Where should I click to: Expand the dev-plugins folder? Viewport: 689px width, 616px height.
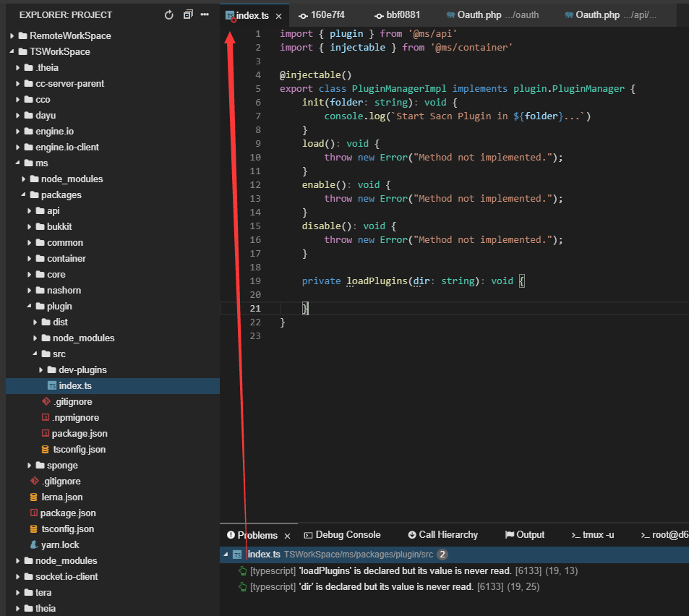[x=41, y=370]
